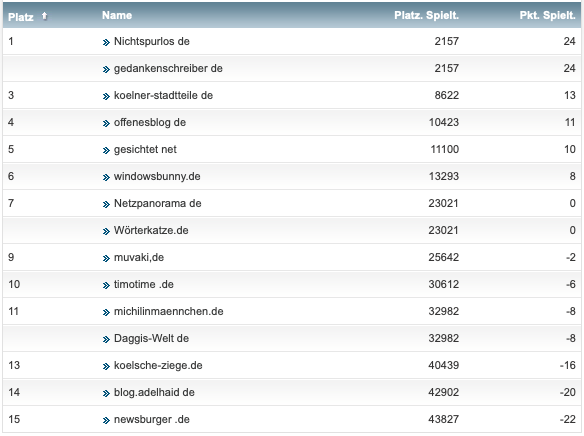Select value 30612 in timotime row
Image resolution: width=584 pixels, height=436 pixels.
coord(444,284)
